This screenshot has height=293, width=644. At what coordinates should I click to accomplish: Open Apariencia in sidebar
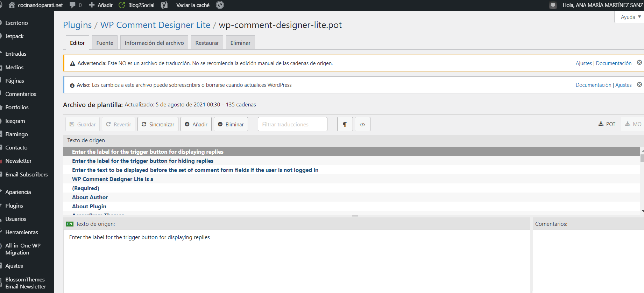tap(18, 192)
